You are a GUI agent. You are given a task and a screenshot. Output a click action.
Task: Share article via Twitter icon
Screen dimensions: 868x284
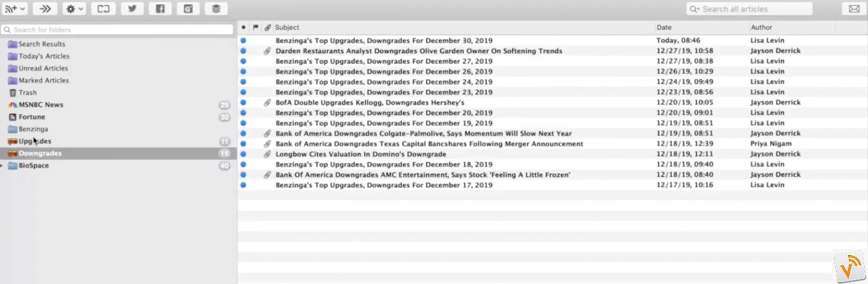[132, 9]
